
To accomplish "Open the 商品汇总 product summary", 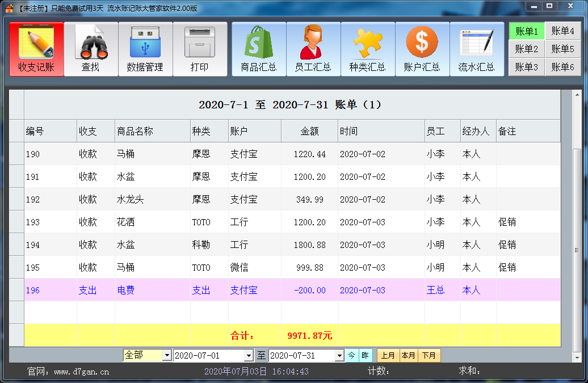I will tap(258, 49).
